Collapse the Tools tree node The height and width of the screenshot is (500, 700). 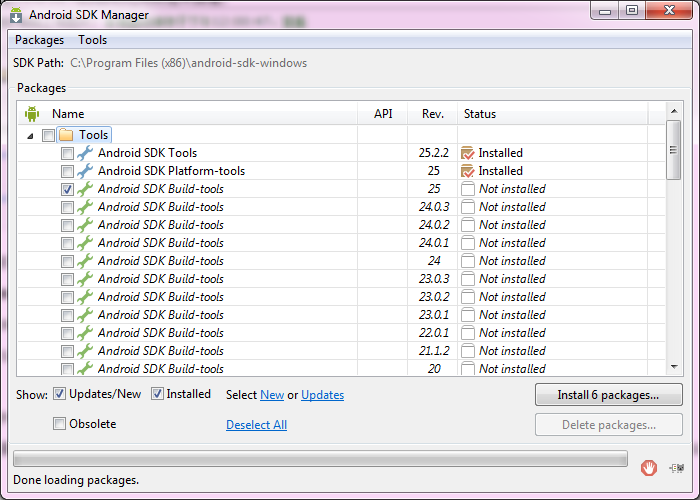pos(30,136)
